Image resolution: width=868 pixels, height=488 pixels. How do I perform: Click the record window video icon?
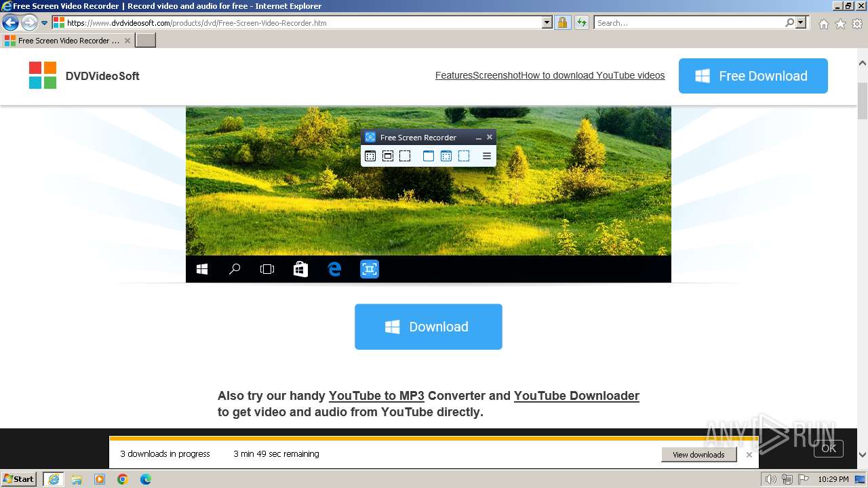[x=429, y=156]
